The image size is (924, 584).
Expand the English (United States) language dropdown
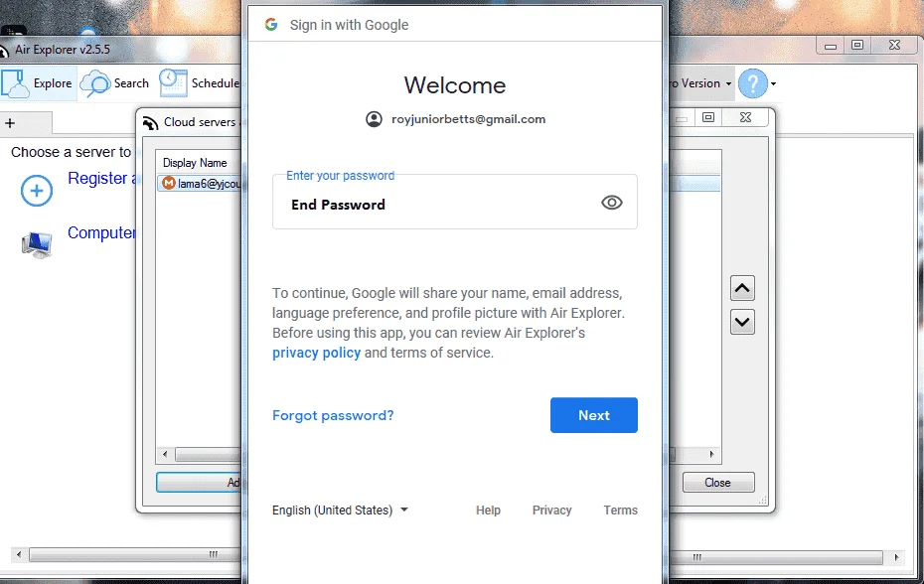point(340,510)
